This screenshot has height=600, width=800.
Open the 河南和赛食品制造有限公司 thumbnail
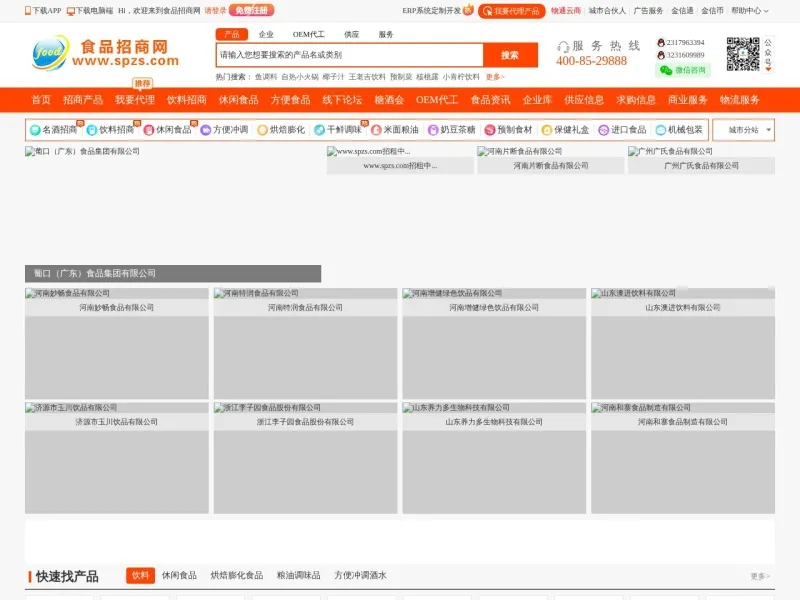click(683, 458)
